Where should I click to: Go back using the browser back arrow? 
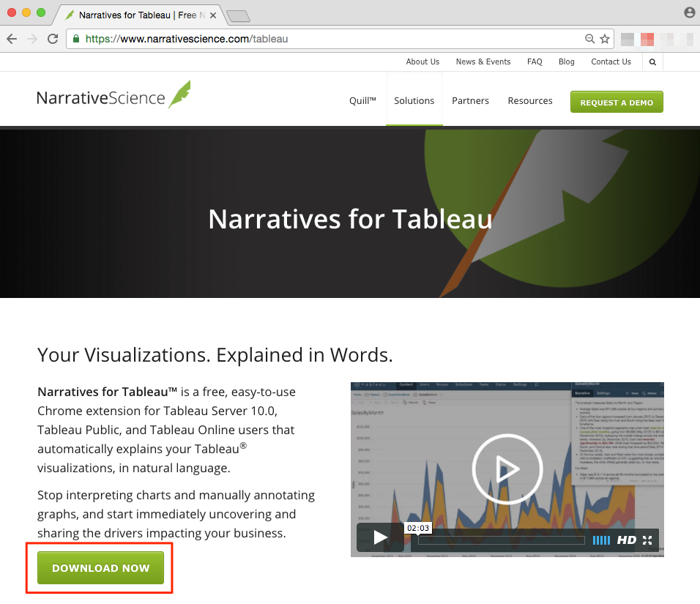[x=12, y=38]
